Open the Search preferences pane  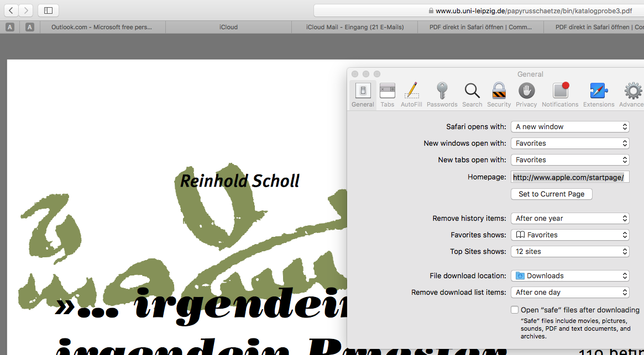pyautogui.click(x=472, y=95)
